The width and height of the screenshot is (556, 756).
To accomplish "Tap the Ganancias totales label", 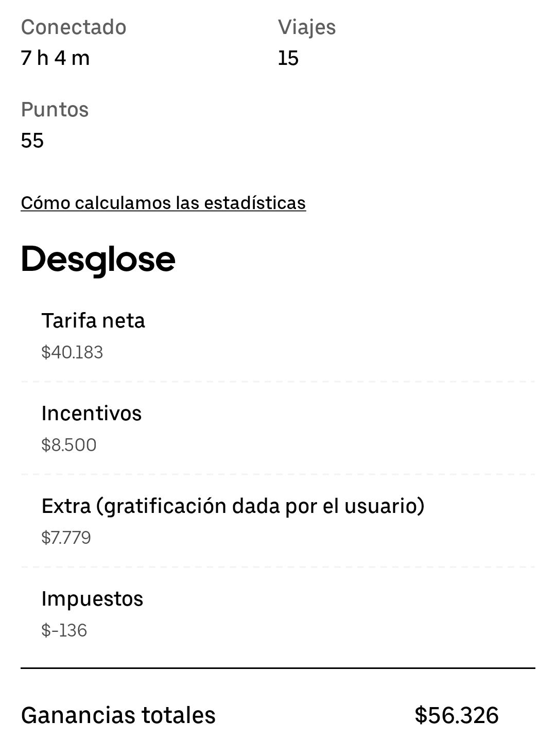I will (x=118, y=715).
